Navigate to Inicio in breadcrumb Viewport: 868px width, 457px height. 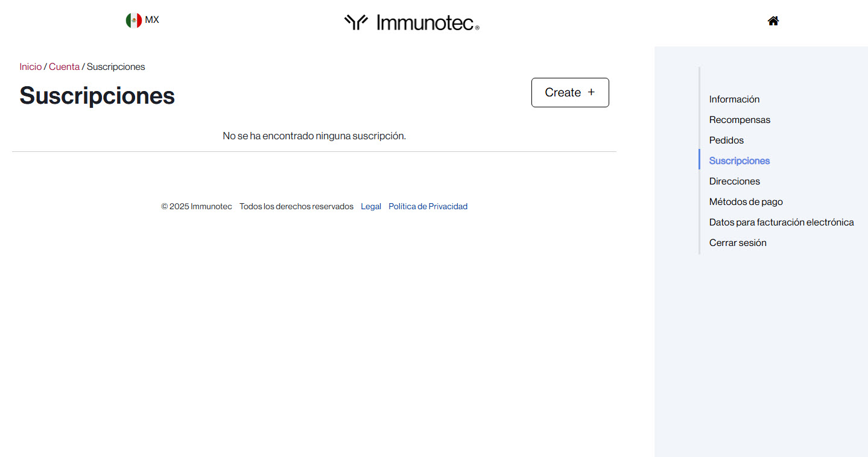pos(30,67)
